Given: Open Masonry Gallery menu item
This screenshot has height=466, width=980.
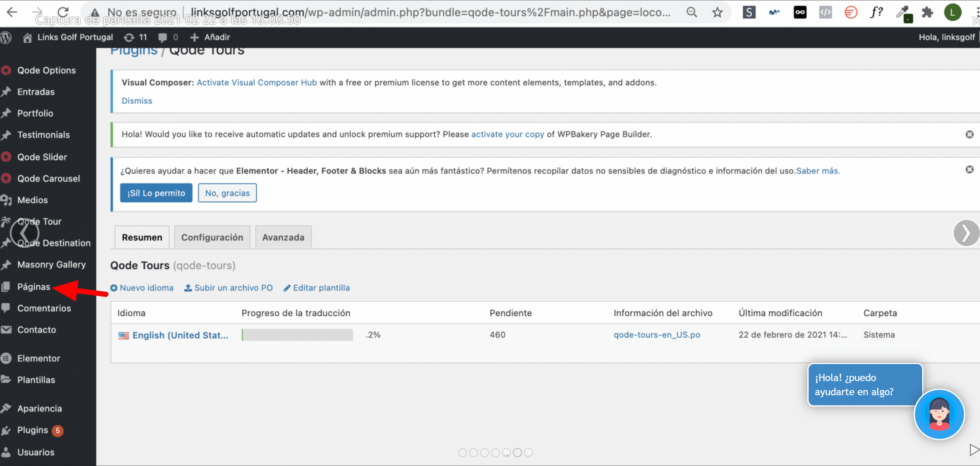Looking at the screenshot, I should click(x=51, y=265).
